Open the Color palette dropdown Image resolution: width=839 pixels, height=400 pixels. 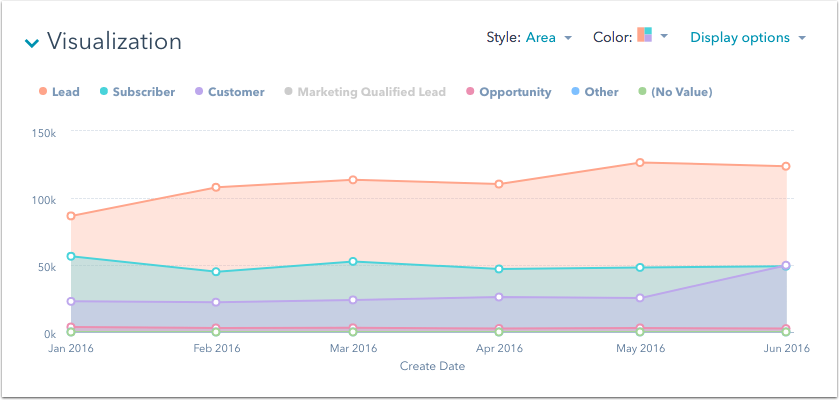(x=664, y=36)
